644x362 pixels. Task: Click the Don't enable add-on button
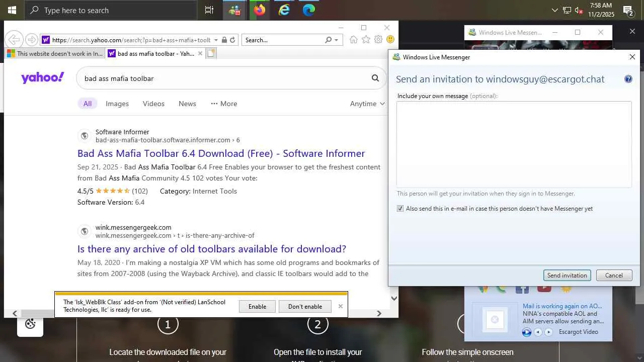coord(305,307)
